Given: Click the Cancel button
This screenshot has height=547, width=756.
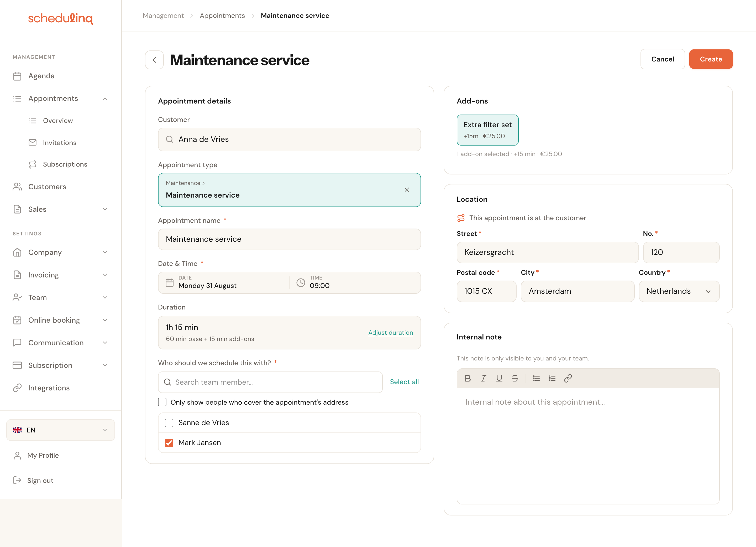Looking at the screenshot, I should (662, 59).
